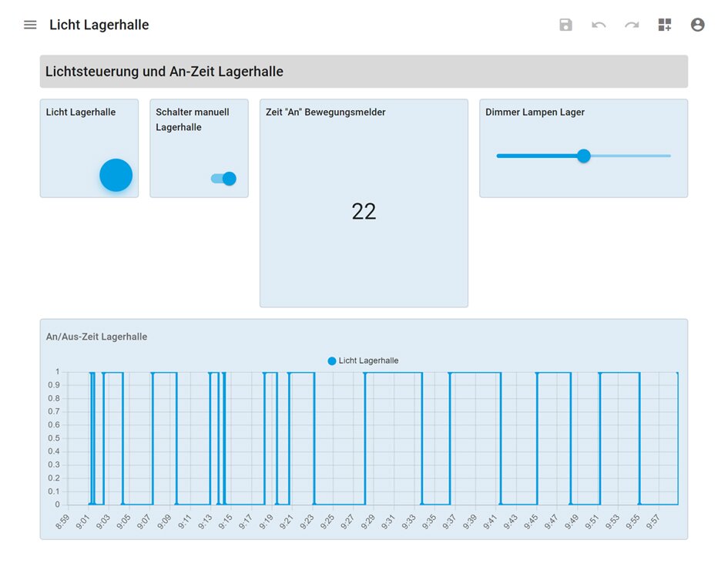Toggle Schalter manuell Lagerhalle switch
728x570 pixels.
tap(223, 179)
